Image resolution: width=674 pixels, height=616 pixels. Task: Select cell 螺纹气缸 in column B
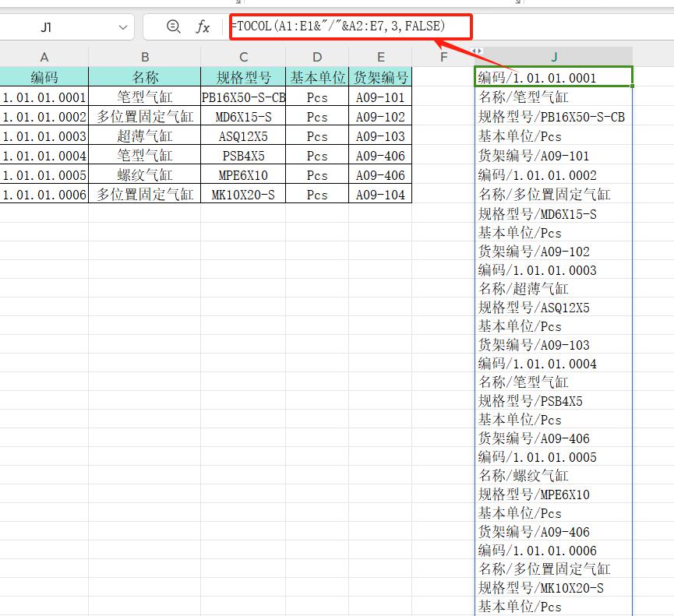(x=145, y=175)
